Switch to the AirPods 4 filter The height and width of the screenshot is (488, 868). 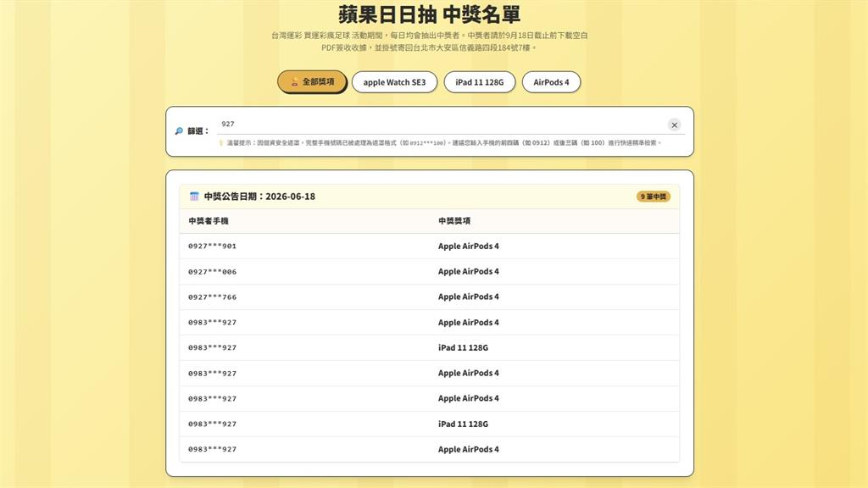[551, 82]
